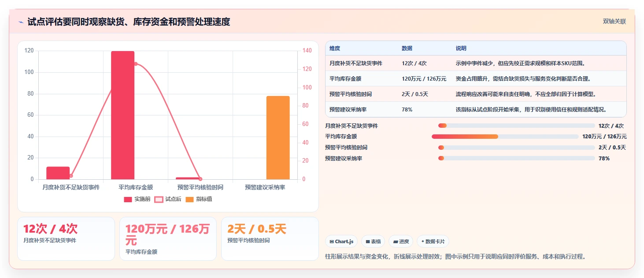Click the lightning icon beside the title
Viewport: 644px width, 278px height.
(x=21, y=22)
